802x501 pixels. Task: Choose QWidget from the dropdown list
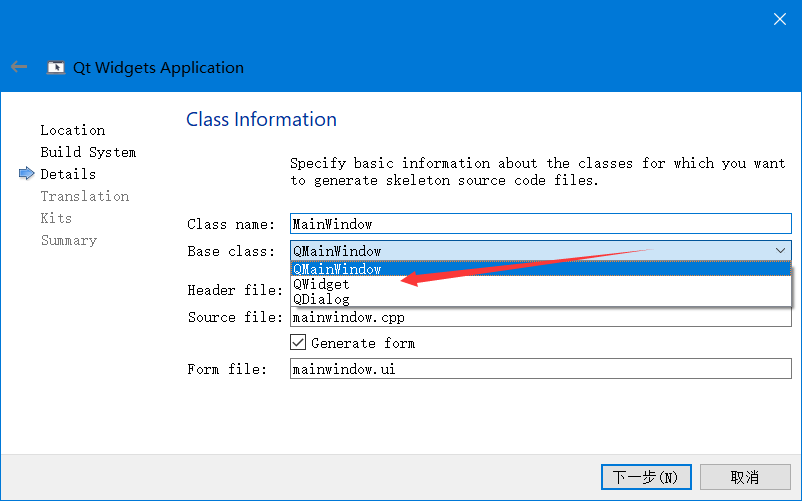click(x=541, y=284)
